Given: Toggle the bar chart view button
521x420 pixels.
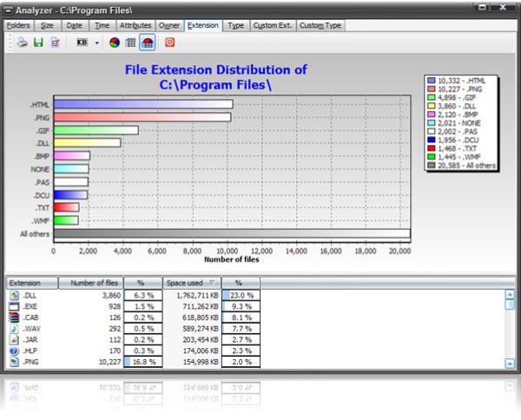Looking at the screenshot, I should point(147,42).
